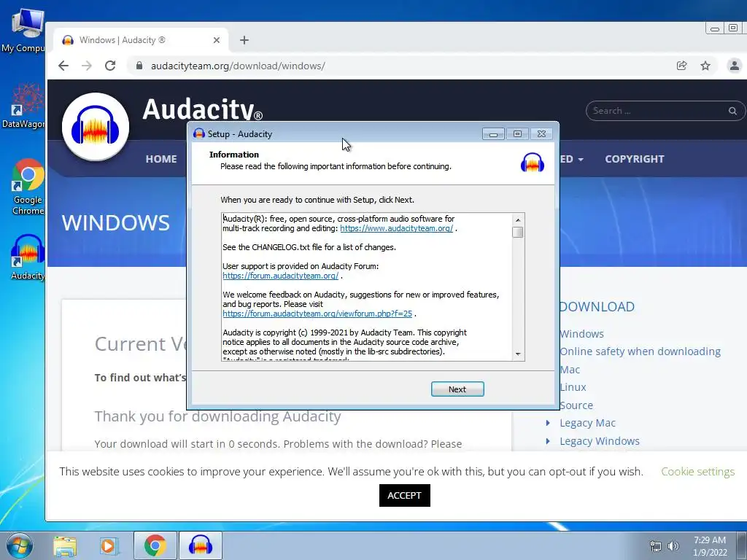Image resolution: width=747 pixels, height=560 pixels.
Task: Select the Google Chrome desktop shortcut
Action: 27,187
